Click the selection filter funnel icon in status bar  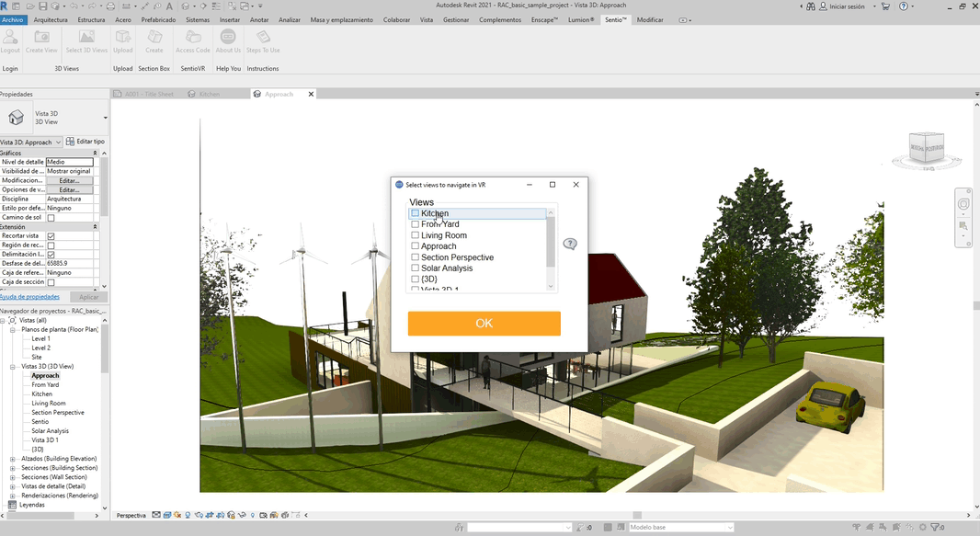[936, 527]
